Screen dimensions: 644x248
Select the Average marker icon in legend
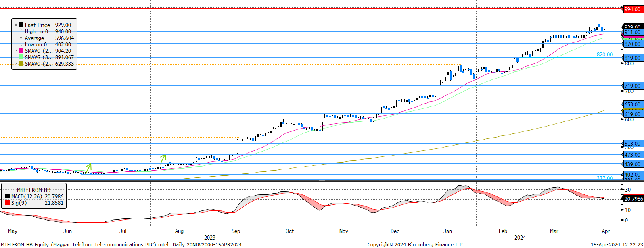[21, 38]
